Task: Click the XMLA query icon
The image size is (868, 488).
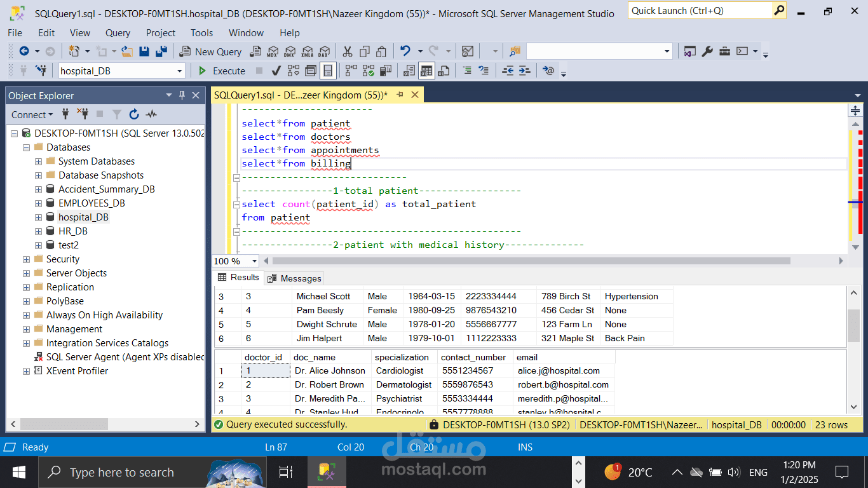Action: click(307, 51)
